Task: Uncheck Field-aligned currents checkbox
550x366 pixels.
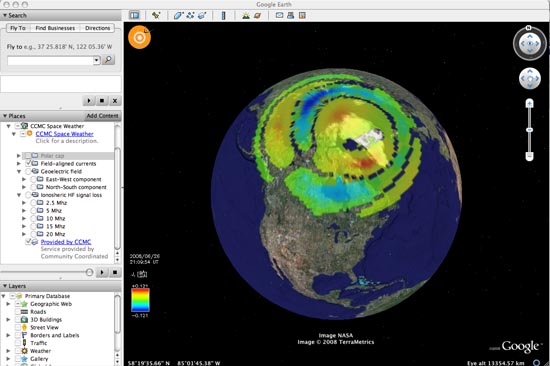Action: (28, 164)
